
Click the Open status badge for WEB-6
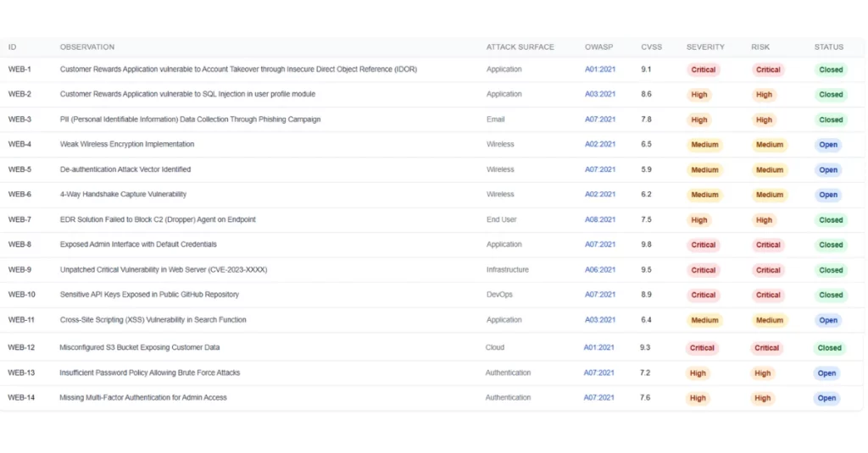828,195
